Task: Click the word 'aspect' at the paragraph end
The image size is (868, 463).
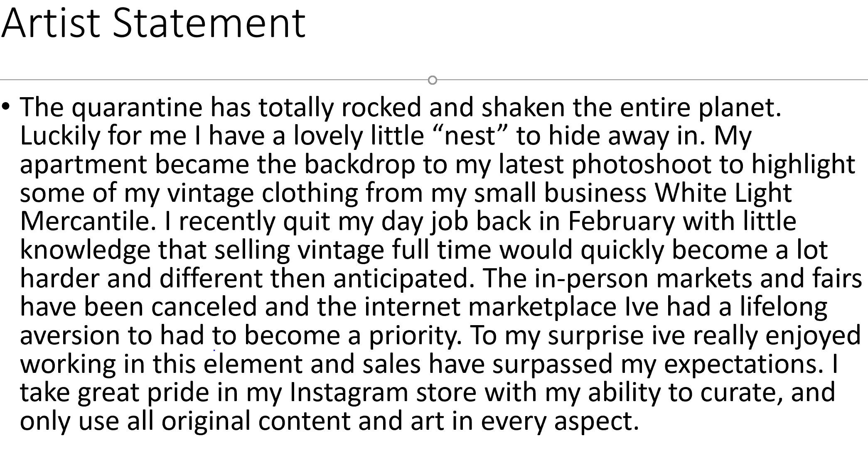Action: click(x=596, y=421)
